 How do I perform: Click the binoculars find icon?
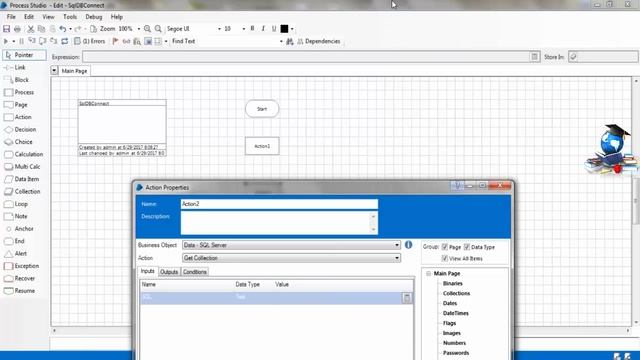pos(290,41)
